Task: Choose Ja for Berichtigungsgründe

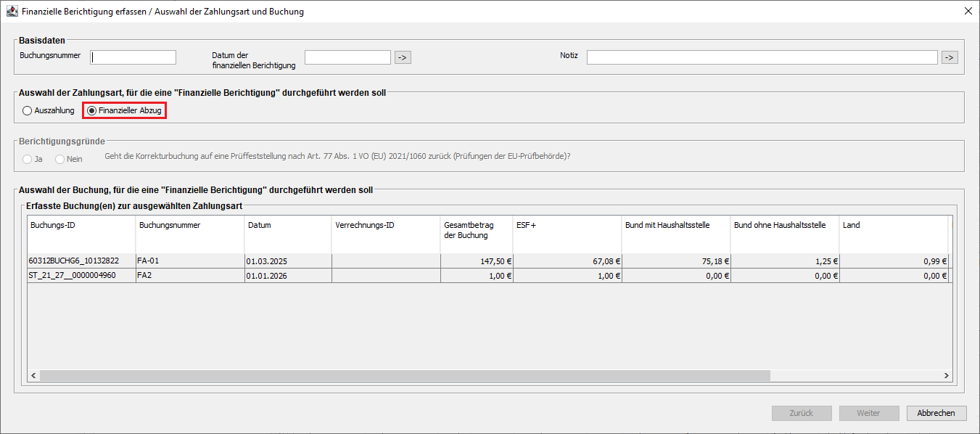Action: pyautogui.click(x=28, y=159)
